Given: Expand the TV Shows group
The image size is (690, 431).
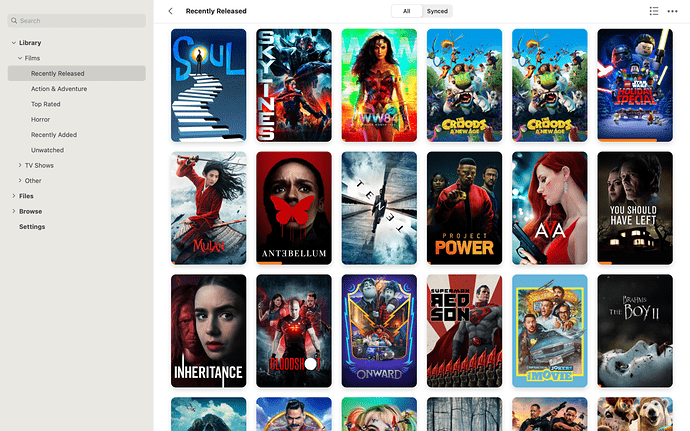Looking at the screenshot, I should coord(20,165).
